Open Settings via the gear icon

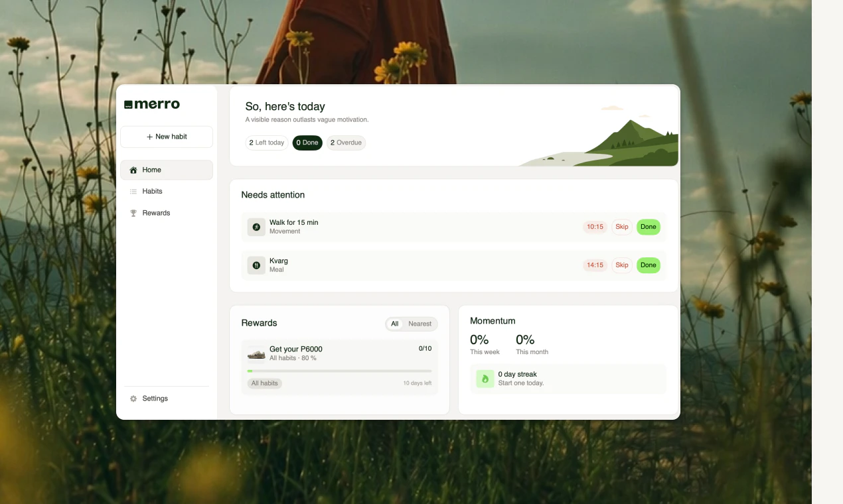pyautogui.click(x=133, y=398)
